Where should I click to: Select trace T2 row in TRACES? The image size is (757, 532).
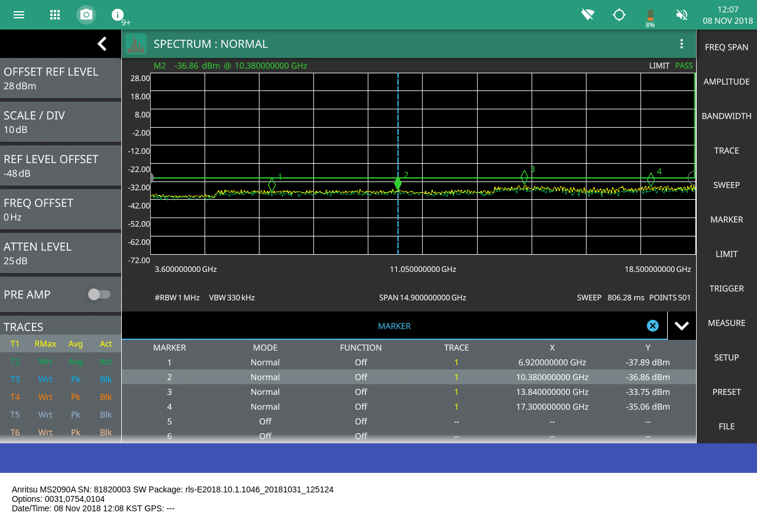click(61, 361)
